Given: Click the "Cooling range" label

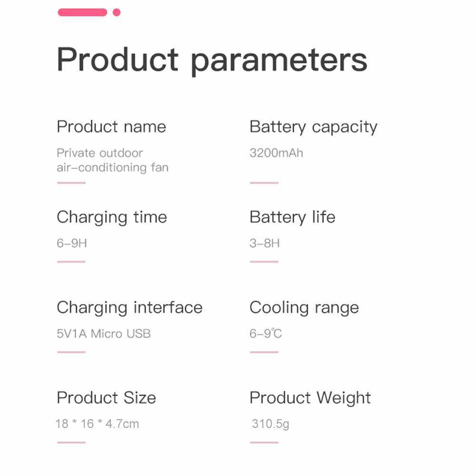Looking at the screenshot, I should (x=304, y=307).
